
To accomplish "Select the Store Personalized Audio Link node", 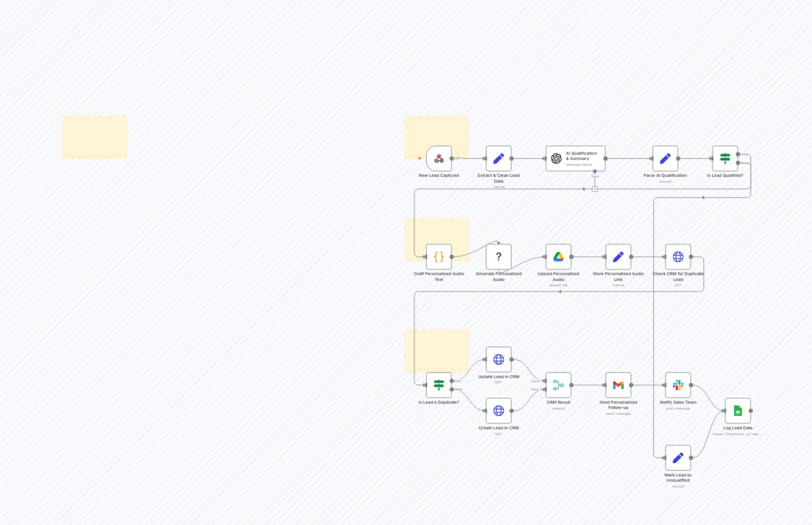I will [x=618, y=257].
